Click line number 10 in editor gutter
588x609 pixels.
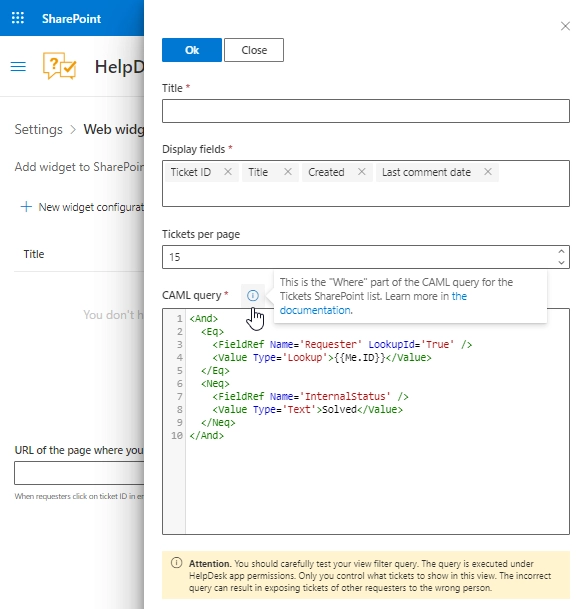(177, 435)
